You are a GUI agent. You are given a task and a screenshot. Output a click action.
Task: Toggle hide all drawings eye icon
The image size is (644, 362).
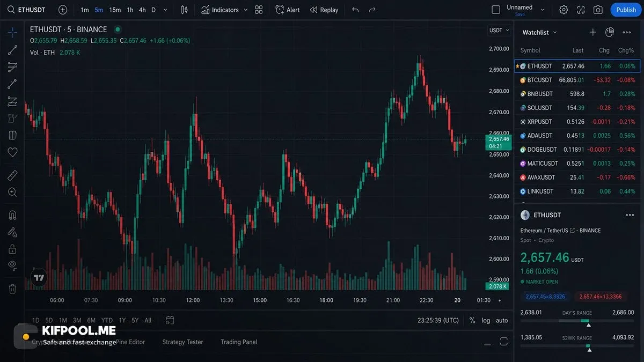pos(12,265)
